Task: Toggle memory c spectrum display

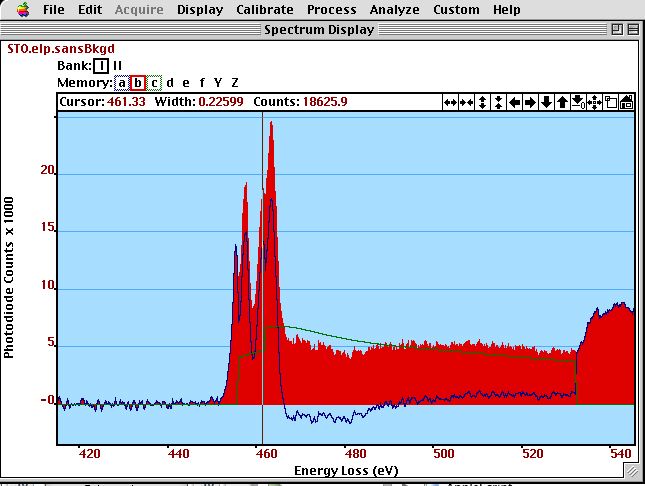Action: (155, 82)
